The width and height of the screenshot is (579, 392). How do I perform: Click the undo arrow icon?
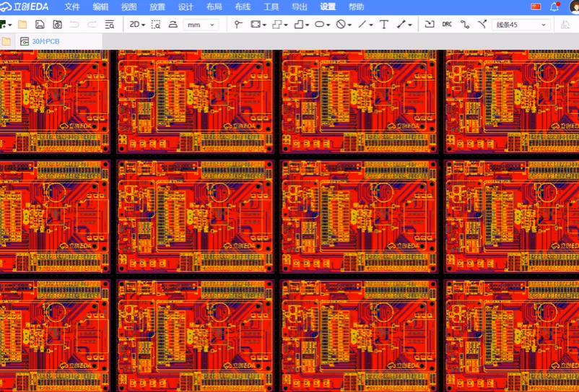tap(74, 25)
